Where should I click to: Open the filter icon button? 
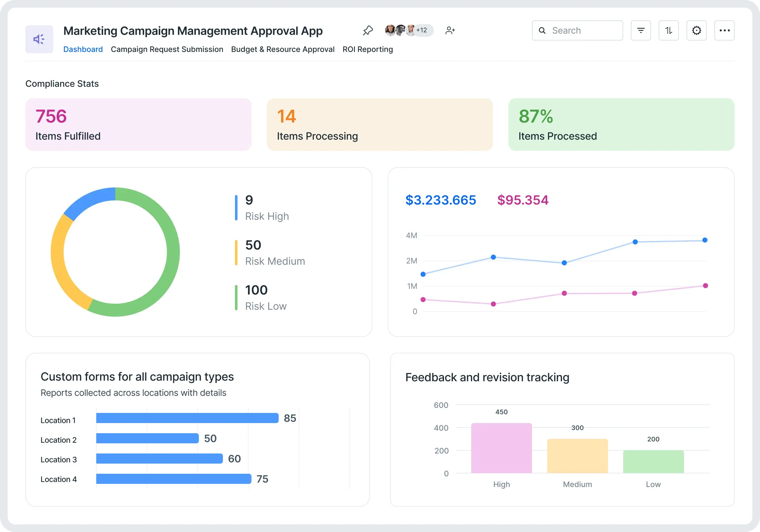[x=641, y=30]
